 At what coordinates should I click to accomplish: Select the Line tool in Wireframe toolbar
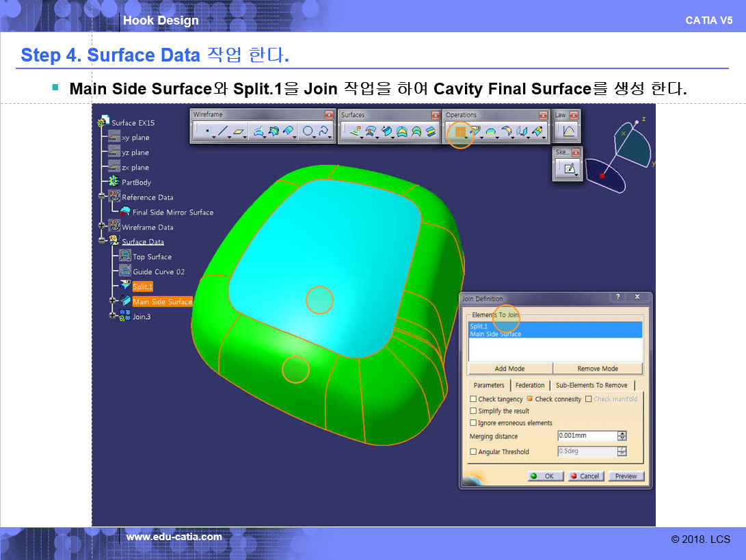coord(223,131)
